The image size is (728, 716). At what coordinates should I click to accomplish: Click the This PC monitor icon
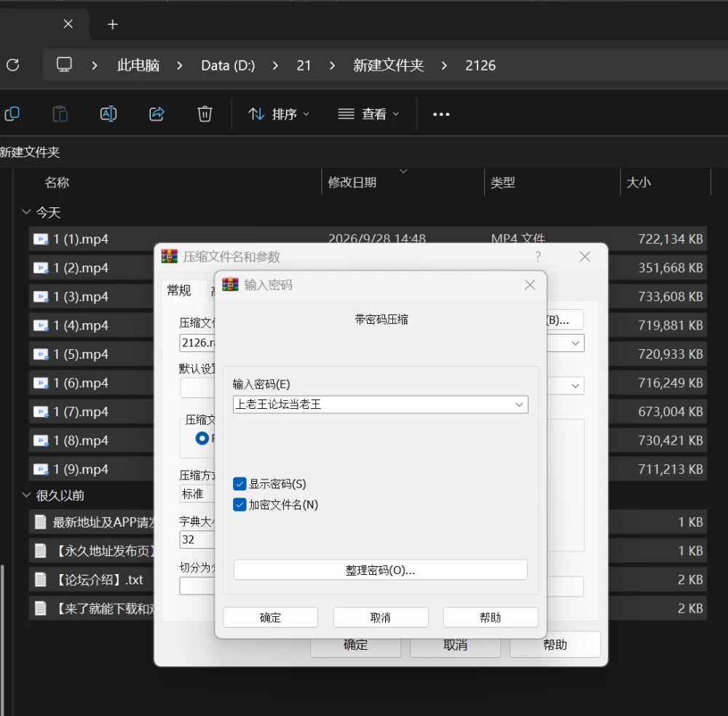coord(64,65)
